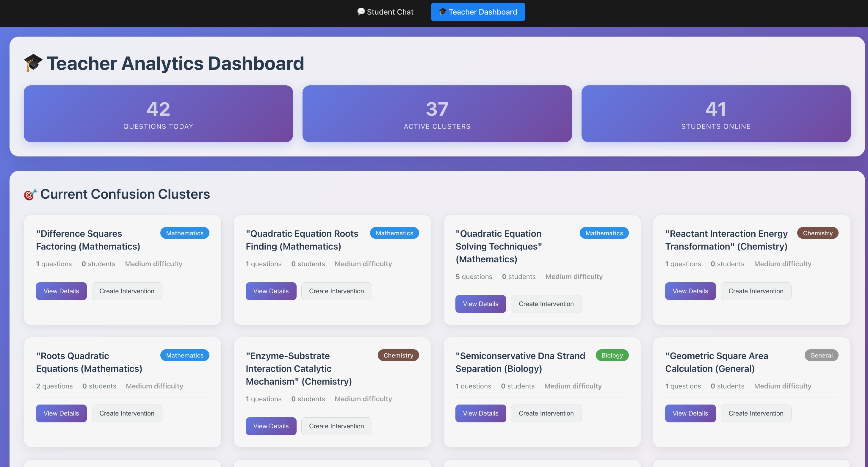Create Intervention for Quadratic Equation Solving Techniques
This screenshot has height=467, width=868.
pyautogui.click(x=546, y=304)
